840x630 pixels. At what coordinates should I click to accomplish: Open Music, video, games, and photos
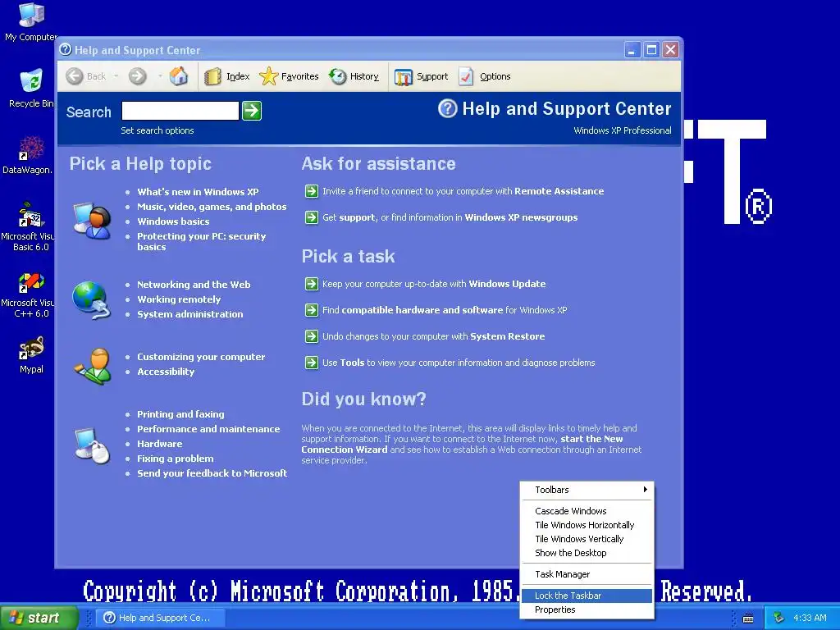tap(212, 207)
